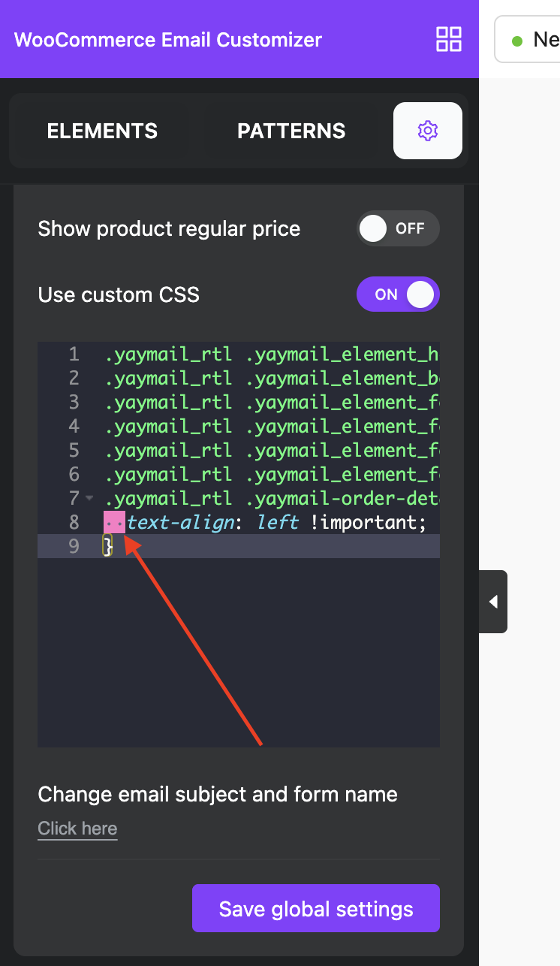The width and height of the screenshot is (560, 966).
Task: Place cursor on the yaymail-order-details line 7
Action: pos(272,498)
